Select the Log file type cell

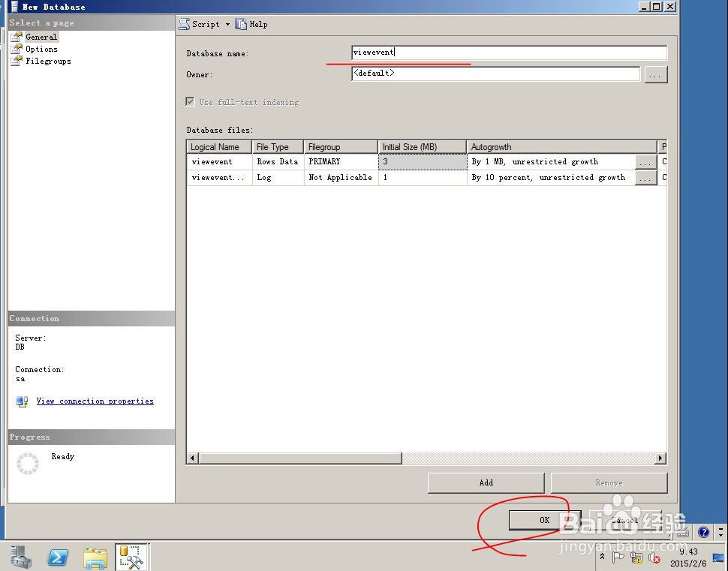(278, 177)
